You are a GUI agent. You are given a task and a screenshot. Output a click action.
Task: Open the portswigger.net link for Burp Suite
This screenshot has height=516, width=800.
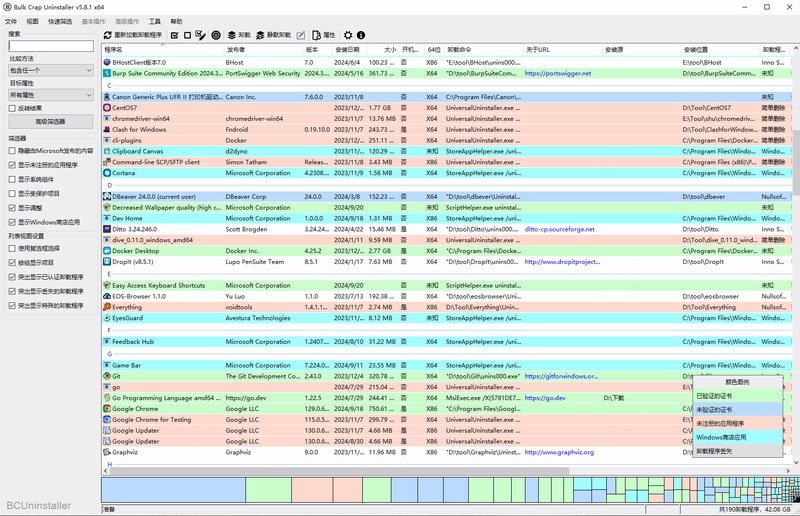pos(557,73)
